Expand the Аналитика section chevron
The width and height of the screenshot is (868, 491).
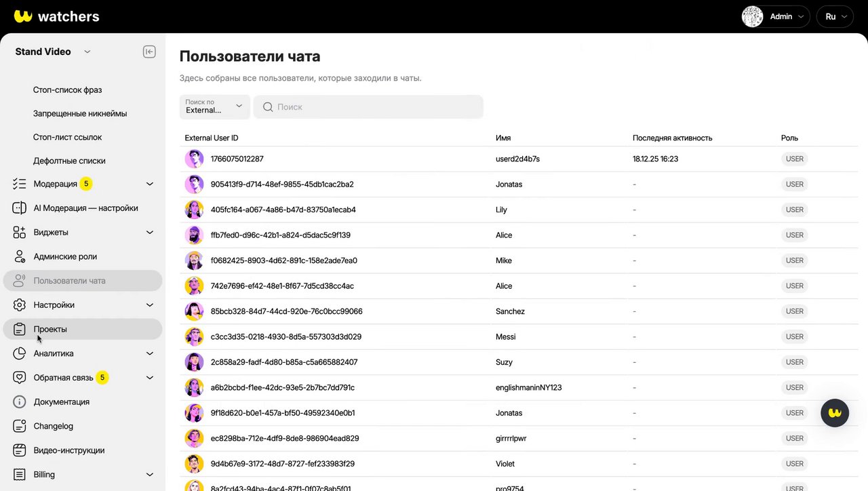[150, 353]
